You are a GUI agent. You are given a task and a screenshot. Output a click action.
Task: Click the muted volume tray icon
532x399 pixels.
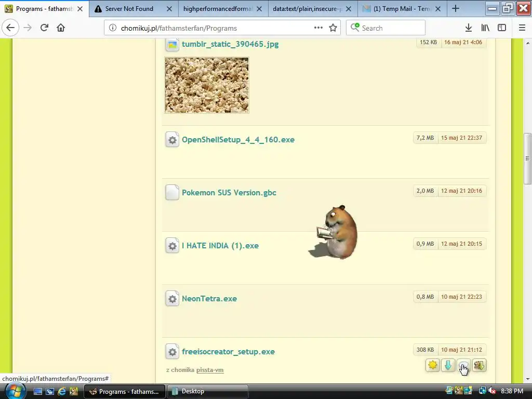tap(491, 391)
